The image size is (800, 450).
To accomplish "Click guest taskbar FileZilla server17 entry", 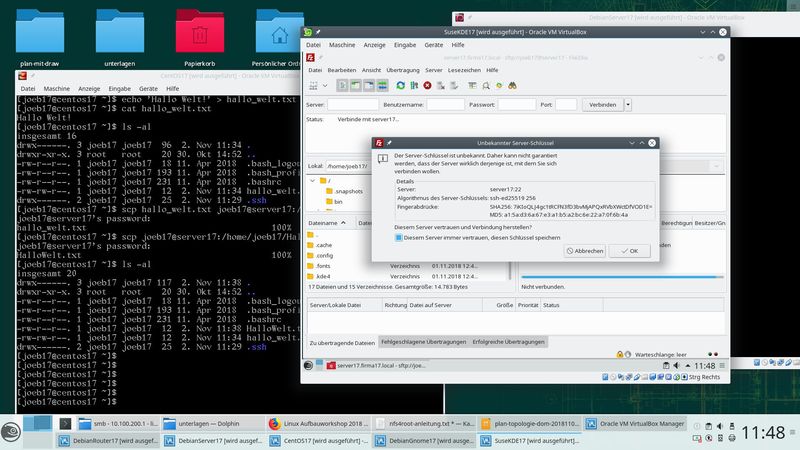I will click(377, 365).
